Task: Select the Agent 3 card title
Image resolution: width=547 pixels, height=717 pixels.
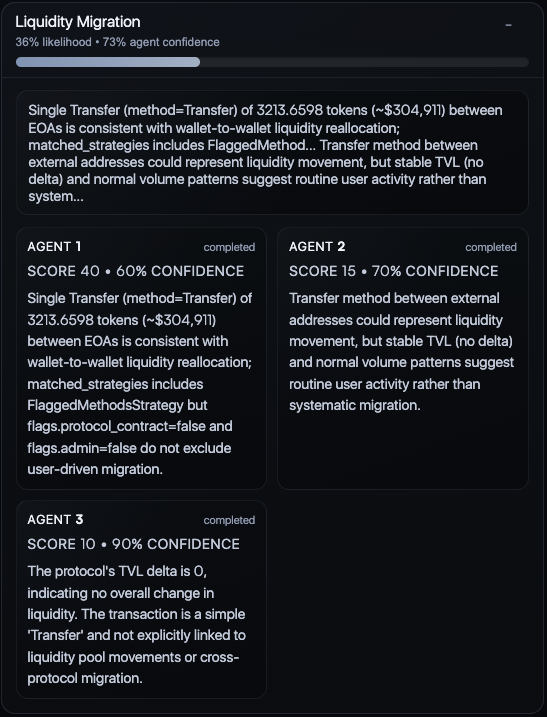Action: (55, 519)
